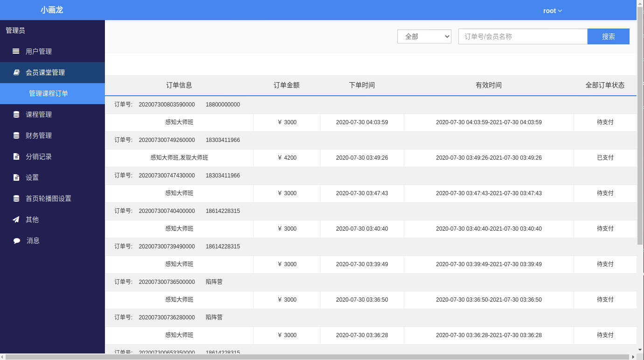Click the 用户管理 list icon
The width and height of the screenshot is (644, 360).
[16, 51]
